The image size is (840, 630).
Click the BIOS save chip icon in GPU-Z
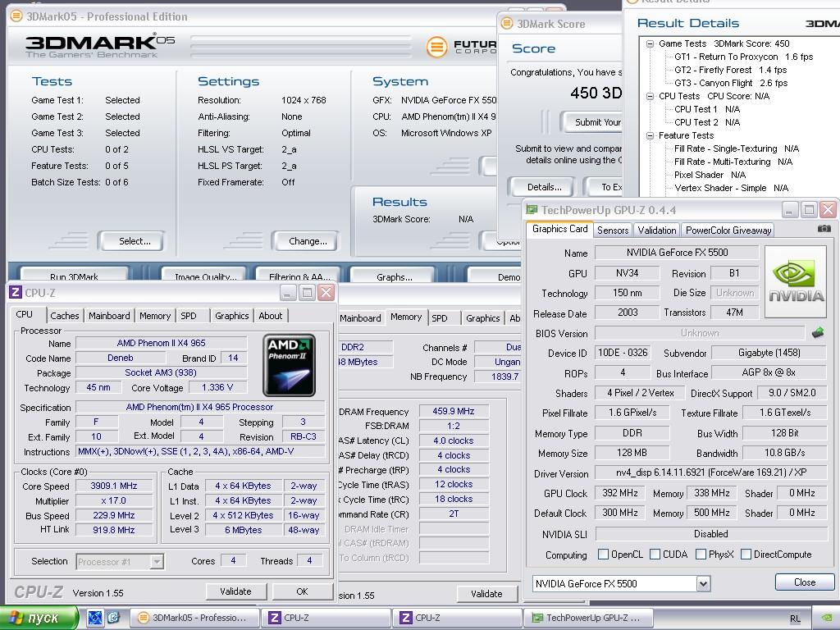tap(818, 333)
